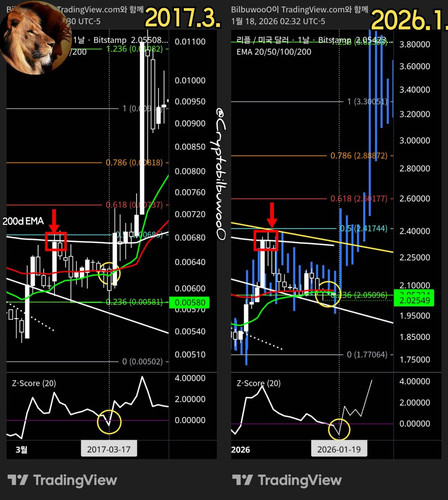Click the Z-Score (20) legend in 2017 chart
The height and width of the screenshot is (500, 448).
(x=34, y=383)
